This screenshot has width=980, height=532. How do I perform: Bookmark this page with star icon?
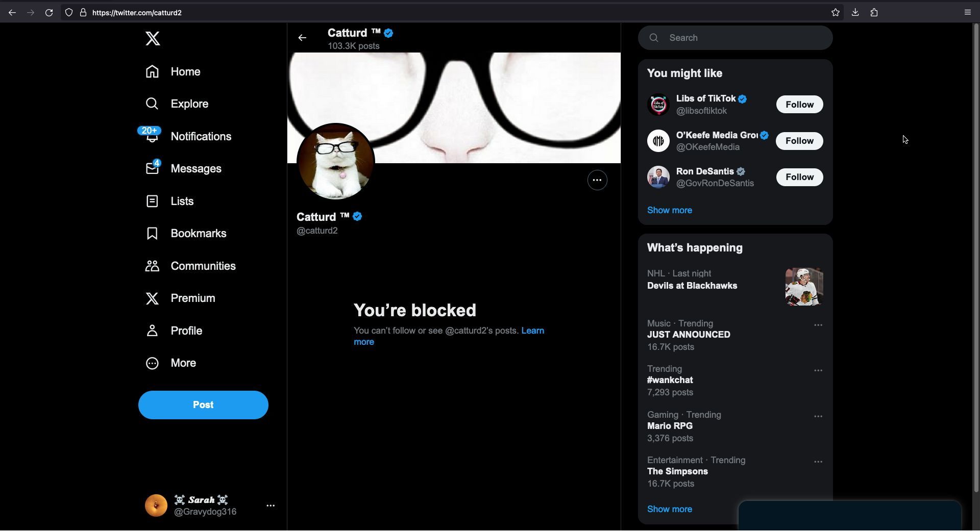pos(835,13)
